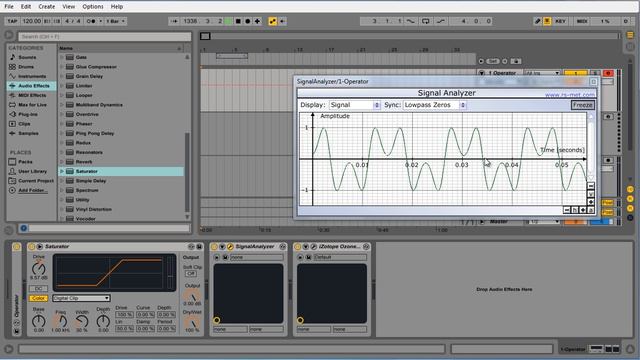Open the Digital Clip curve type dropdown
640x360 pixels.
coord(81,298)
